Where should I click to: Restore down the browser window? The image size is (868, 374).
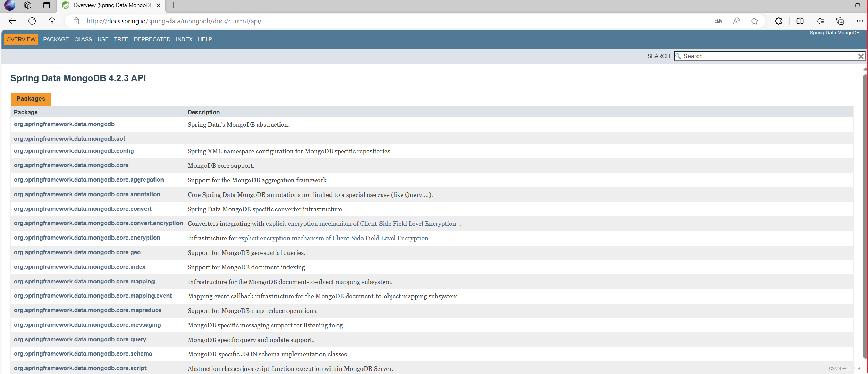pyautogui.click(x=857, y=5)
